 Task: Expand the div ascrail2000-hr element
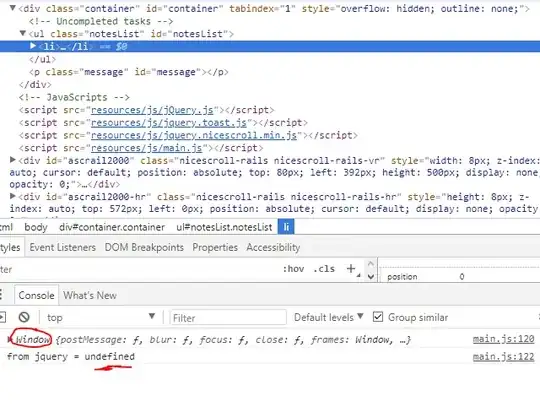pyautogui.click(x=13, y=196)
